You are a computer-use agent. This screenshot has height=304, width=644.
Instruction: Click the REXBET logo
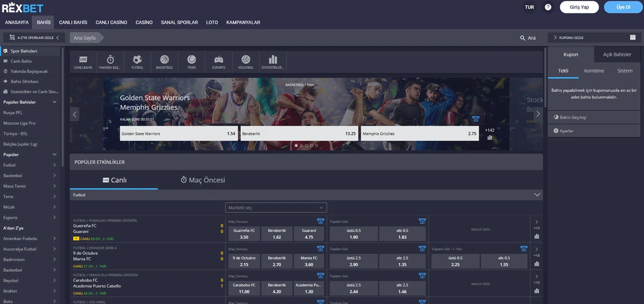pyautogui.click(x=23, y=8)
